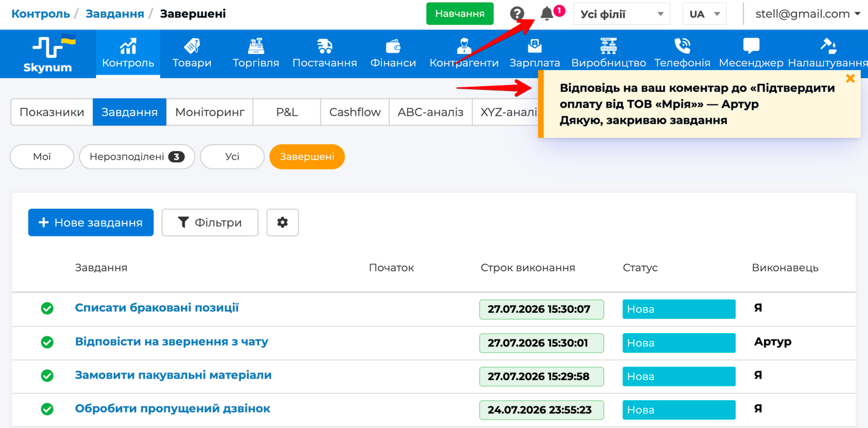Viewport: 868px width, 428px height.
Task: Open the Налаштування settings section
Action: coord(828,54)
